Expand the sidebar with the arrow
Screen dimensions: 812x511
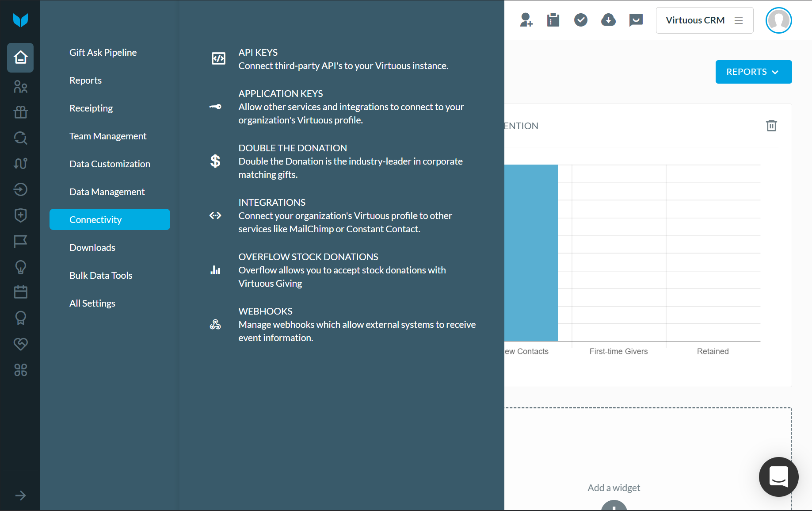[x=20, y=496]
